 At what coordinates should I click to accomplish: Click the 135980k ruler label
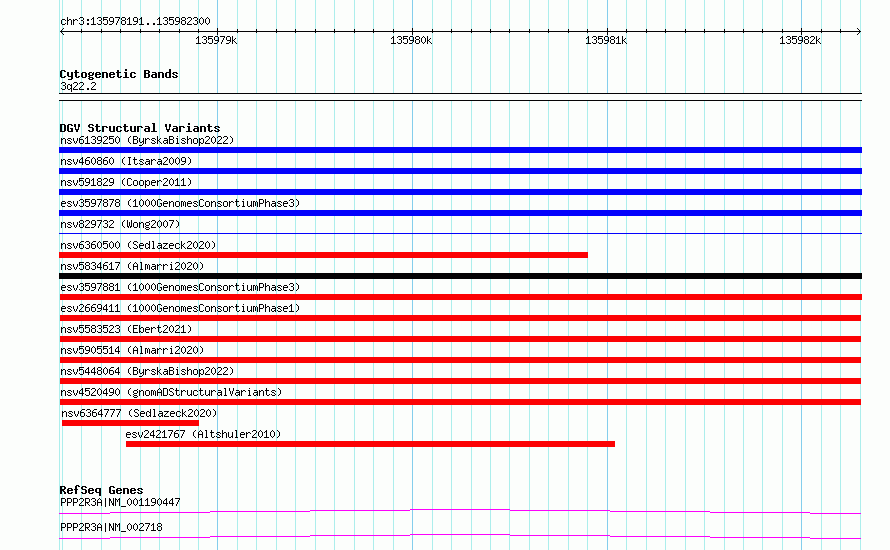click(411, 40)
